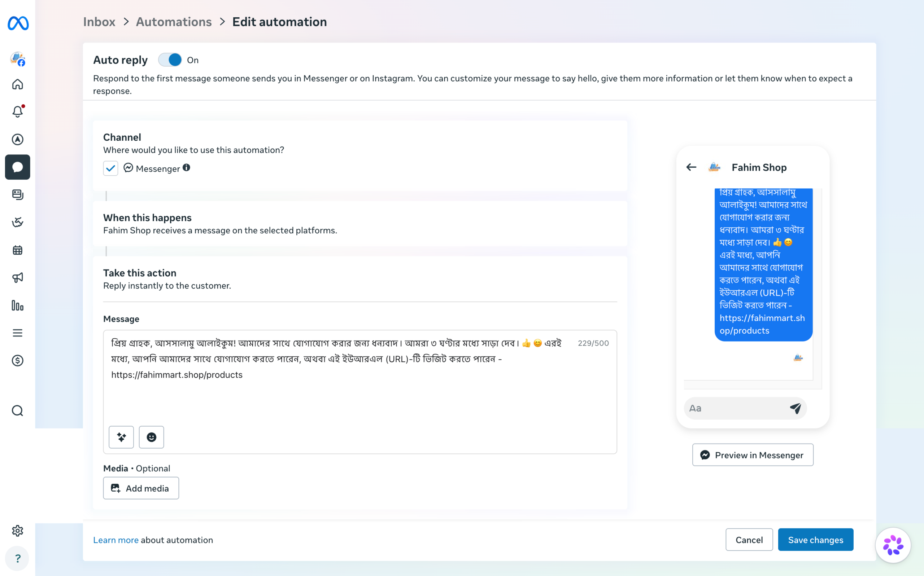The width and height of the screenshot is (924, 576).
Task: Click the back arrow in phone preview
Action: coord(691,167)
